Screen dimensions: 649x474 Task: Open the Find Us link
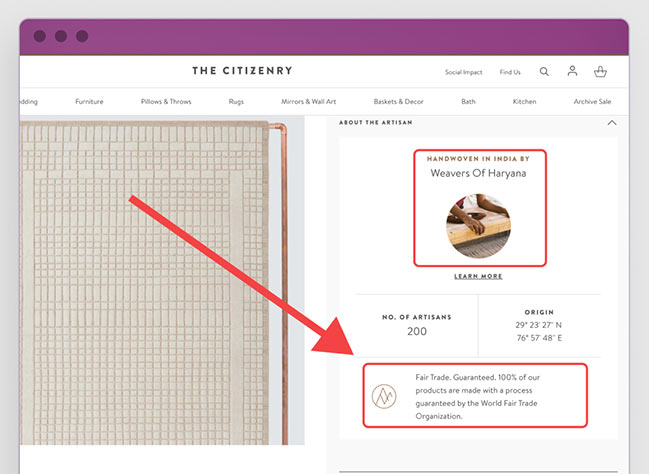point(510,72)
